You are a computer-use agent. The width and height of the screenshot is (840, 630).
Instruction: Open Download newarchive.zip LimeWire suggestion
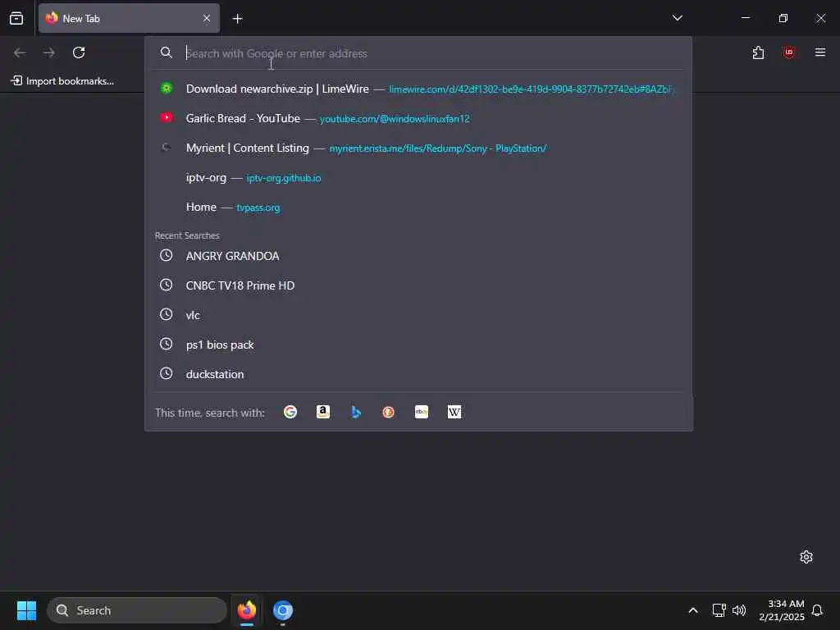418,89
